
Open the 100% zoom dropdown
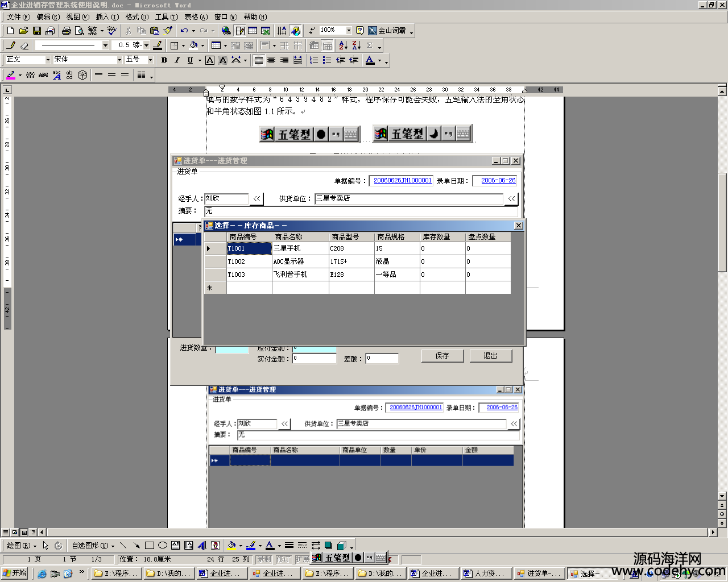coord(349,30)
